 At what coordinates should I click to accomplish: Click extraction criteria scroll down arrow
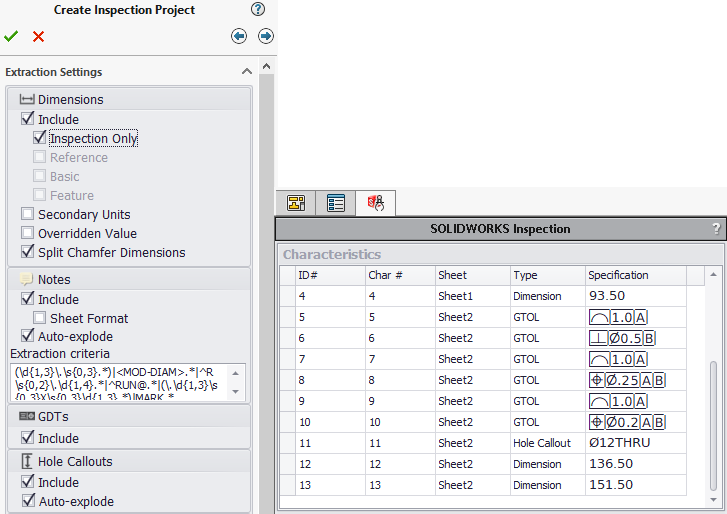(236, 392)
